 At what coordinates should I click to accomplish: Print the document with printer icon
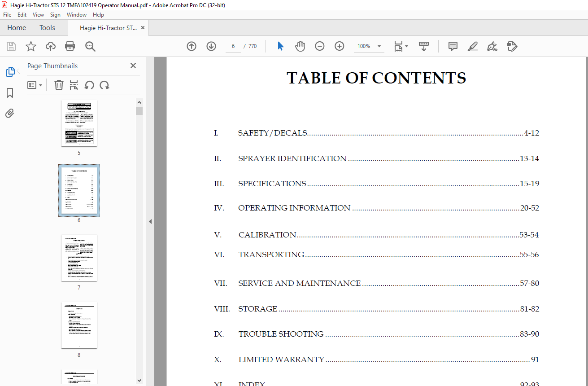coord(70,46)
